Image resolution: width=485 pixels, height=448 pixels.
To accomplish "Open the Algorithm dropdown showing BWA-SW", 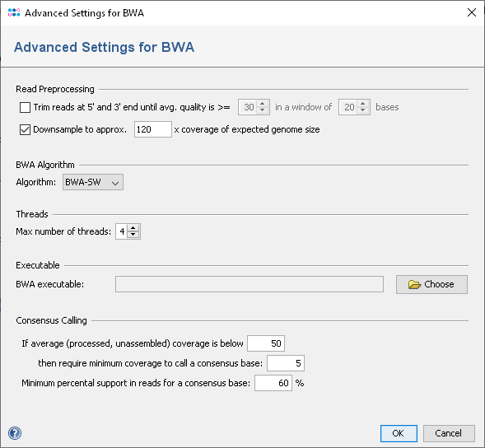I will point(93,182).
